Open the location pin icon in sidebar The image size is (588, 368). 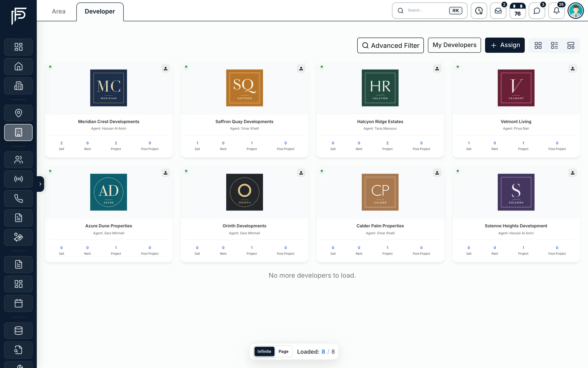pos(18,113)
